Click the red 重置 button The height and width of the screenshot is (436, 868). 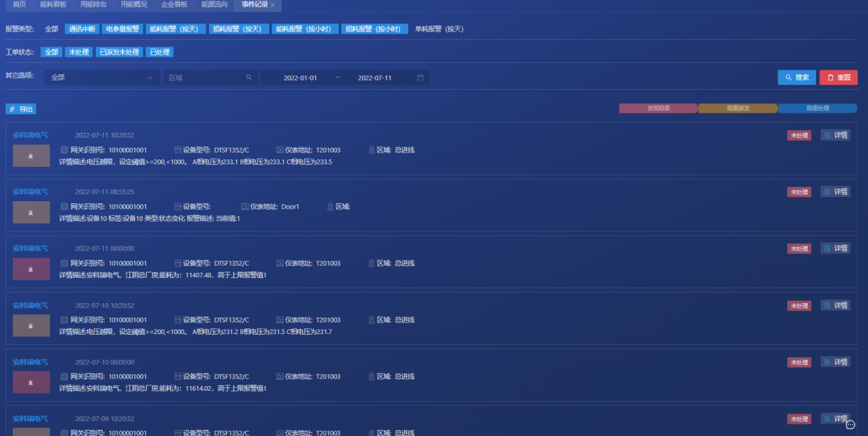point(838,78)
